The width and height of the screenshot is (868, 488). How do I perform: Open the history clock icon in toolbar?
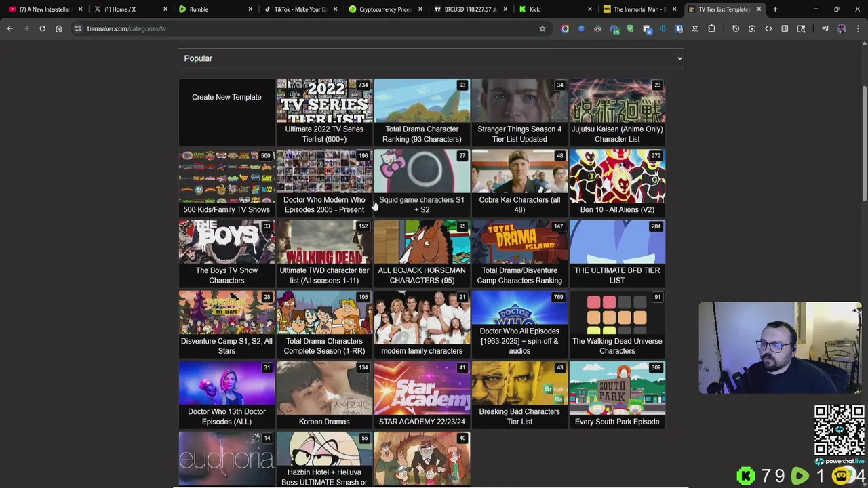736,28
